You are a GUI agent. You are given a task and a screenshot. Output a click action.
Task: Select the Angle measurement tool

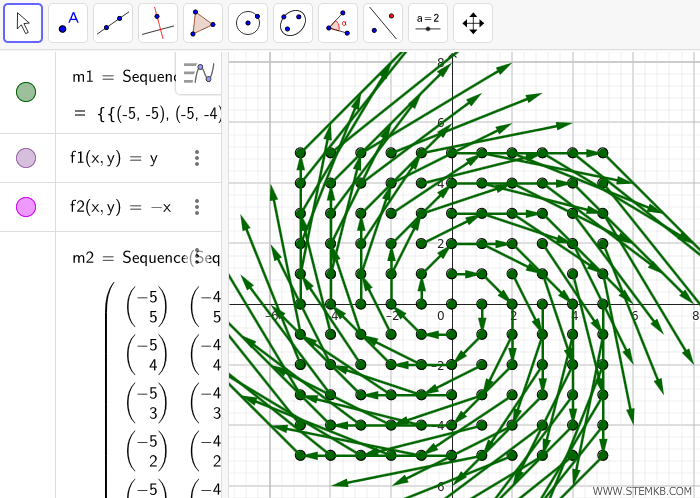point(338,23)
